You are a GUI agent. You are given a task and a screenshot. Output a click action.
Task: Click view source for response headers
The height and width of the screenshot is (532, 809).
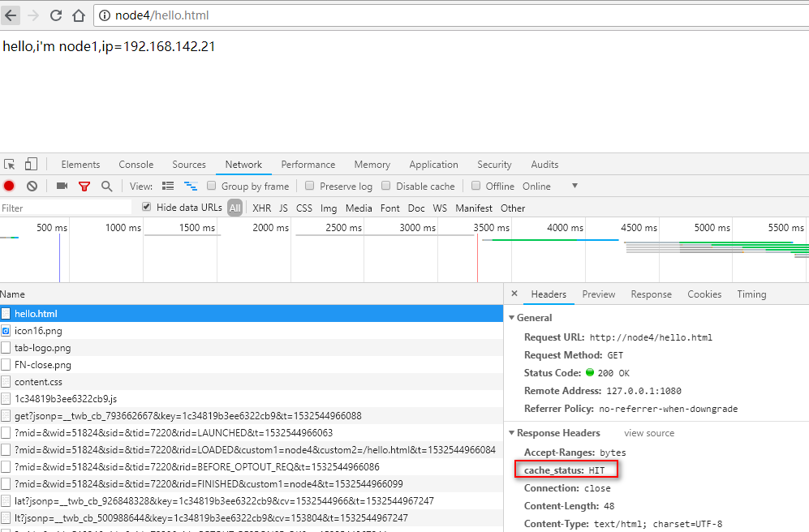point(649,433)
